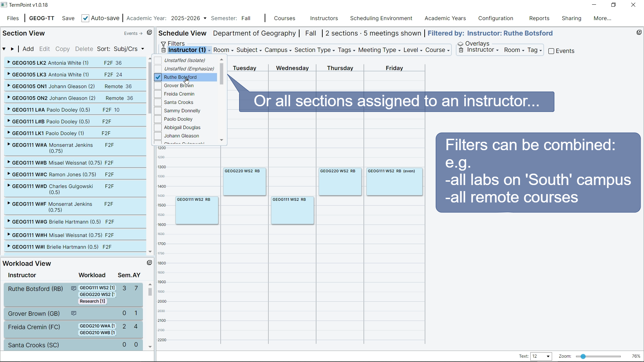Open comment icon for Grover Brown

click(x=74, y=313)
